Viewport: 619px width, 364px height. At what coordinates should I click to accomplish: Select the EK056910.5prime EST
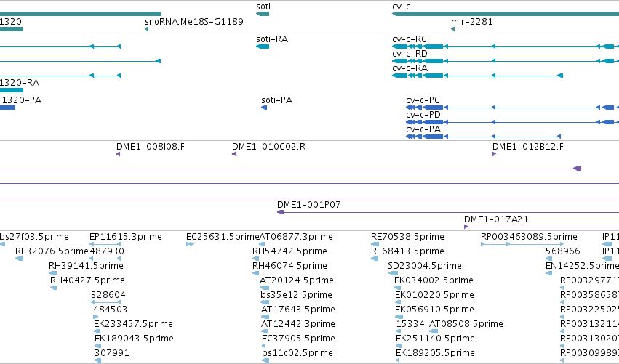pos(434,310)
